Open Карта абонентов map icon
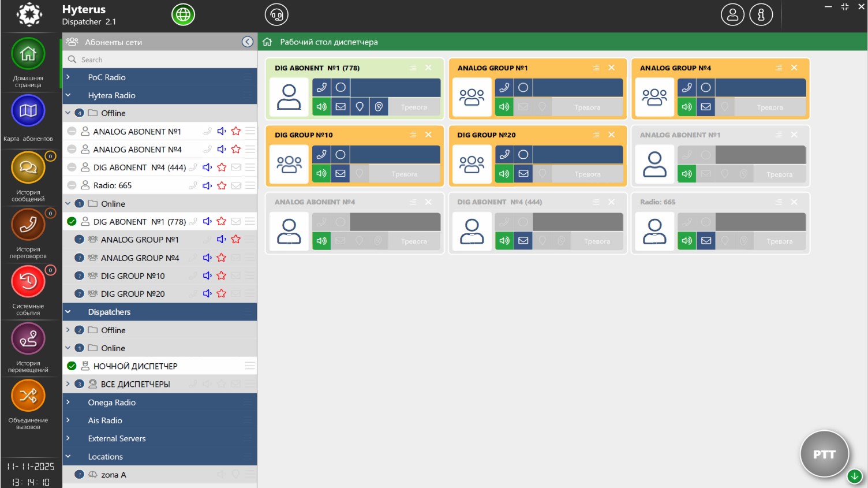This screenshot has width=868, height=488. point(28,110)
